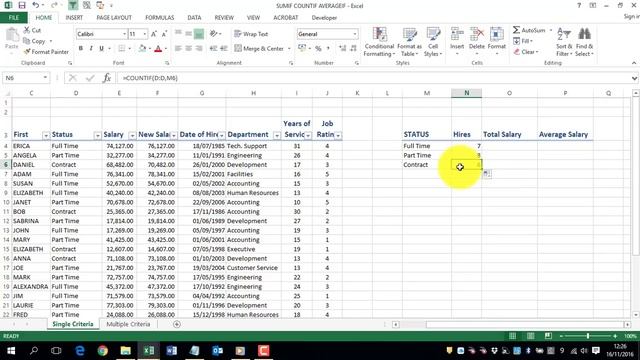Click the AutoSum sigma icon
Image resolution: width=640 pixels, height=360 pixels.
(x=516, y=30)
